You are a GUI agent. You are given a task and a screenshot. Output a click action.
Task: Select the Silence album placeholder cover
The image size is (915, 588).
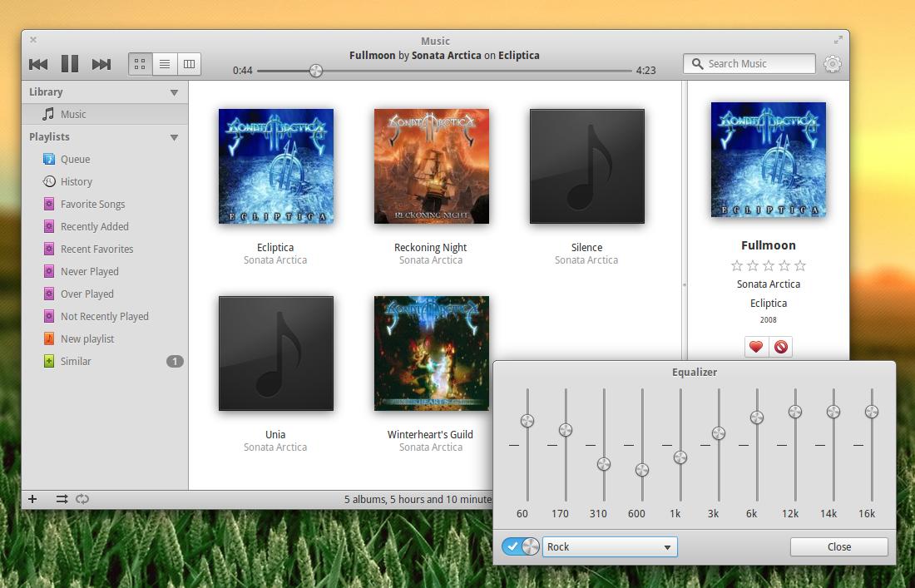coord(587,166)
